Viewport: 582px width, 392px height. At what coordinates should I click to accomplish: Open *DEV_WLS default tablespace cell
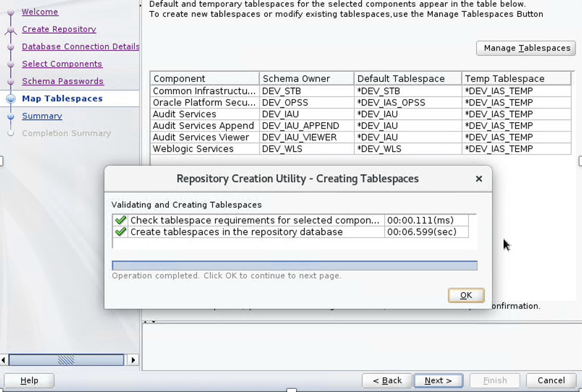[408, 149]
